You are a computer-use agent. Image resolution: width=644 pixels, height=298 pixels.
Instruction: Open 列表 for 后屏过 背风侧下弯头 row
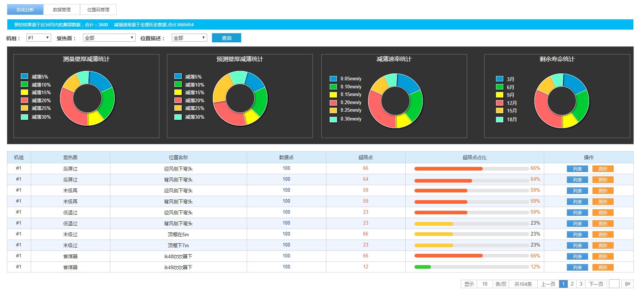[x=577, y=180]
